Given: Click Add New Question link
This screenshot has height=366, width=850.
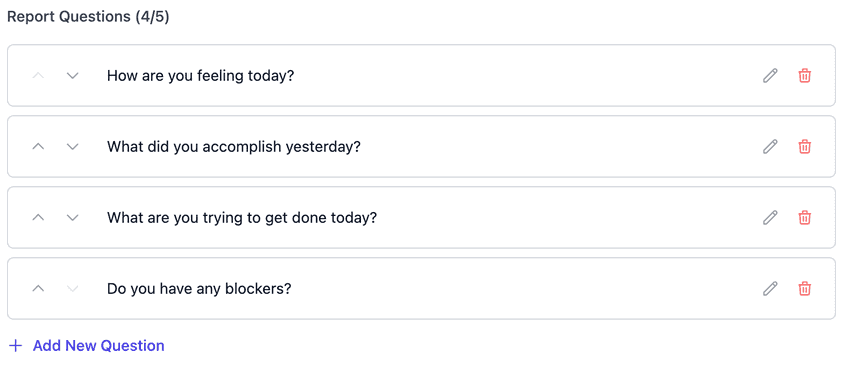Looking at the screenshot, I should pos(99,345).
